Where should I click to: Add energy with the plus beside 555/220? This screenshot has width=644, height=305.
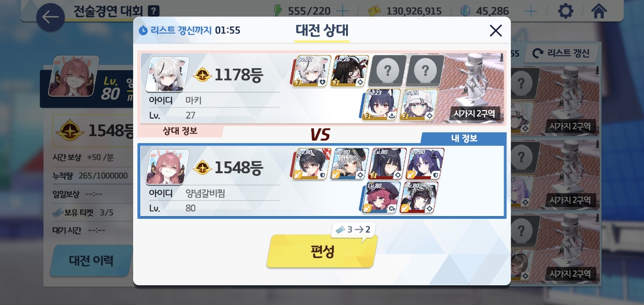(x=343, y=11)
